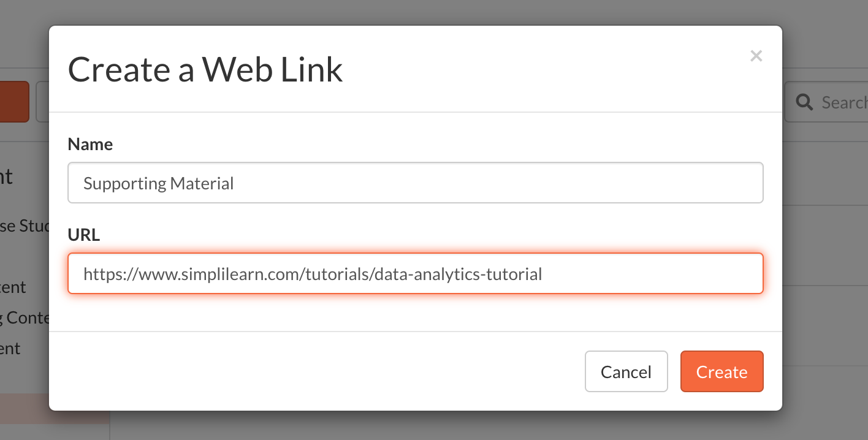
Task: Click the gray outlined button beside orange button
Action: 42,102
